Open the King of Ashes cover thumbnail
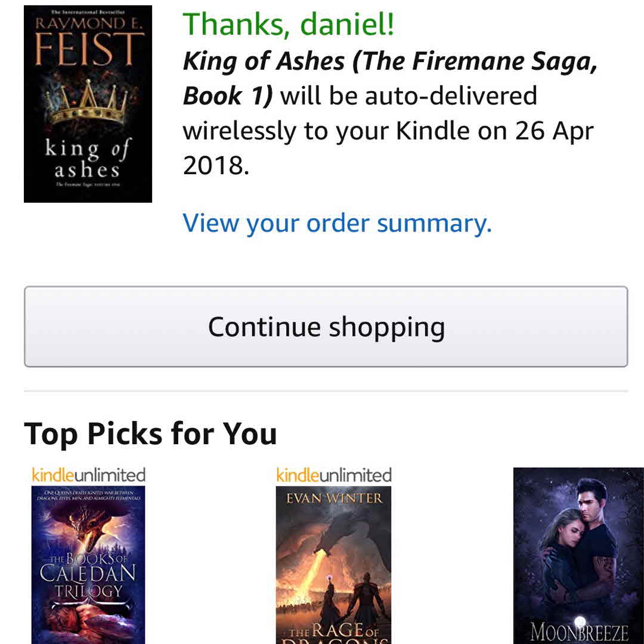The height and width of the screenshot is (644, 644). pos(88,104)
